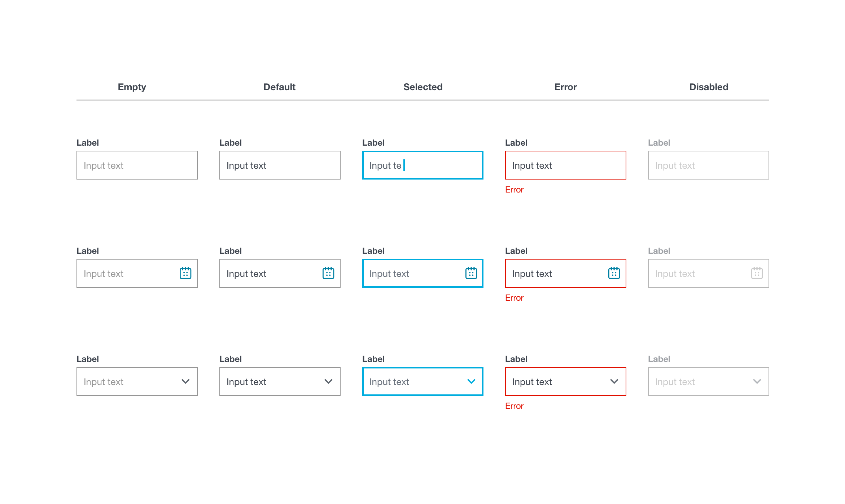
Task: Expand the red-bordered Error dropdown chevron
Action: [x=614, y=381]
